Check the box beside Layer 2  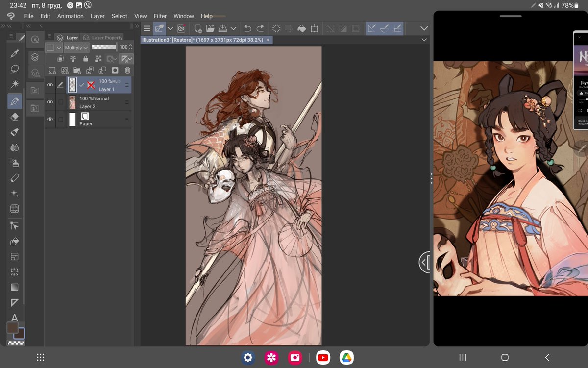pyautogui.click(x=61, y=102)
